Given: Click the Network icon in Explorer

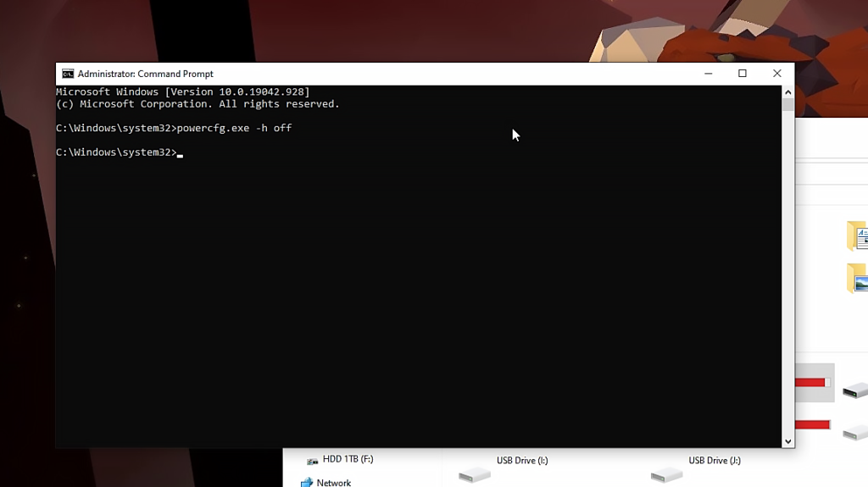Looking at the screenshot, I should (x=306, y=483).
